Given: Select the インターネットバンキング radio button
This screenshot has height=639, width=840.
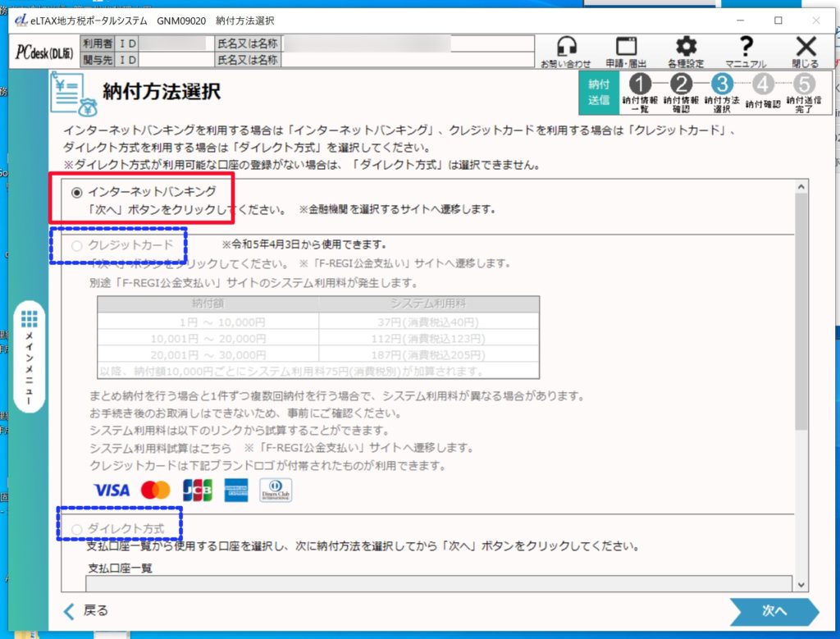Looking at the screenshot, I should pyautogui.click(x=78, y=192).
